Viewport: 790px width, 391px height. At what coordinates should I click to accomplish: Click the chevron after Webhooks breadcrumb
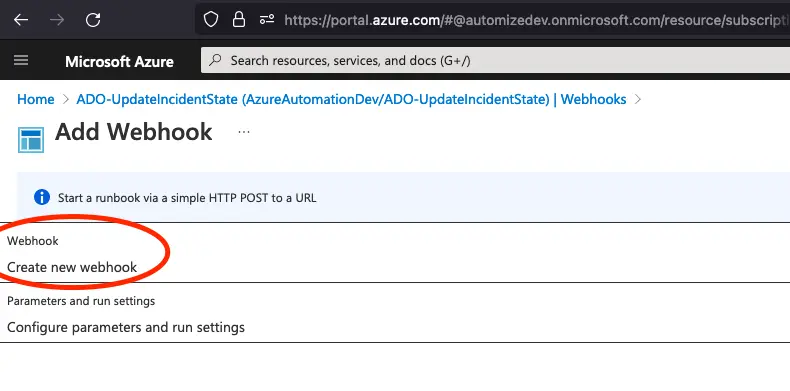pos(638,99)
